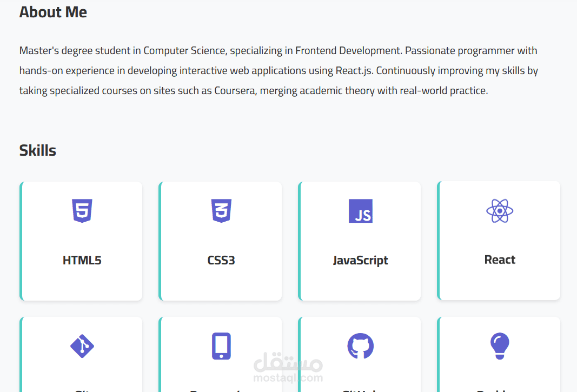Select the JavaScript skill label
Viewport: 577px width, 392px height.
coord(361,260)
